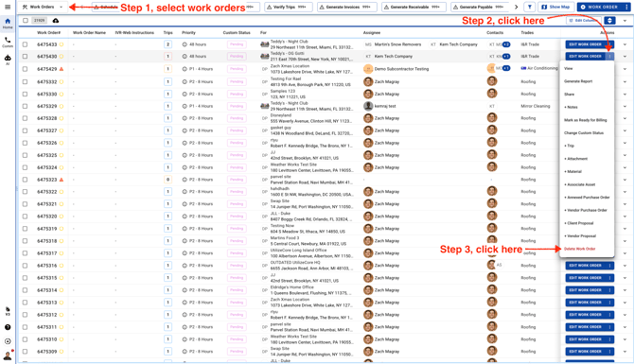Screen dimensions: 634x364
Task: Click the cloud download icon
Action: tap(56, 21)
